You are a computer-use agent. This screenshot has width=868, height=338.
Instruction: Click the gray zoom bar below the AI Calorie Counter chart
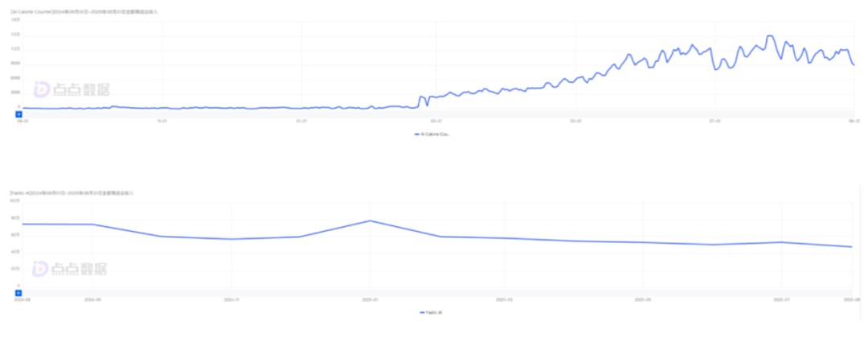pos(434,114)
